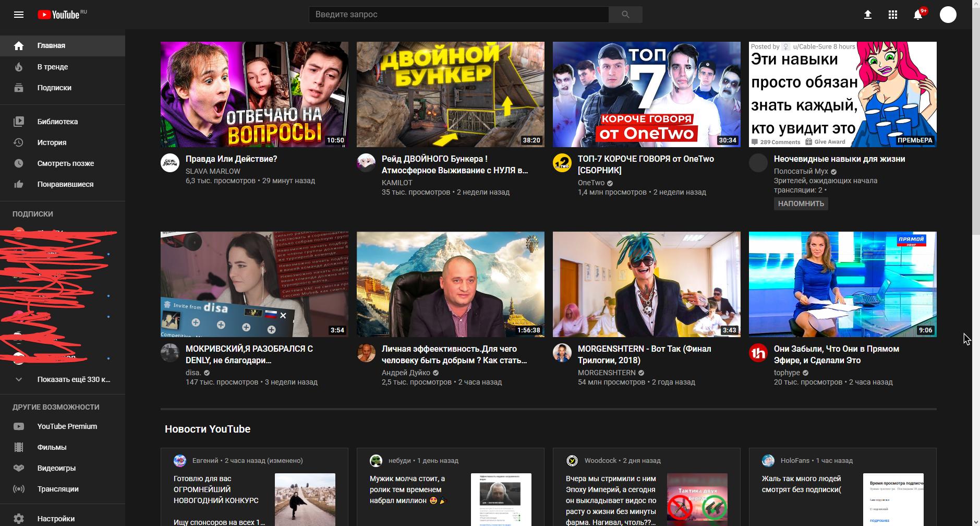Open the account avatar menu
980x526 pixels.
(948, 15)
